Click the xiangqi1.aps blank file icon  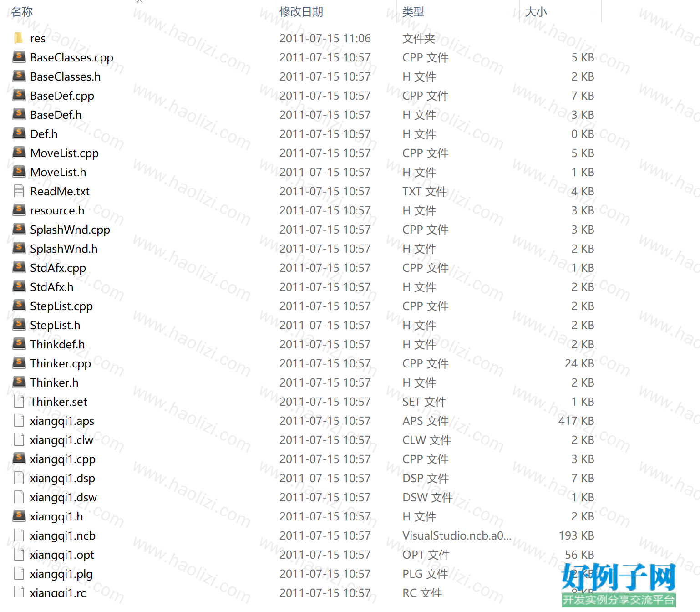[x=19, y=420]
